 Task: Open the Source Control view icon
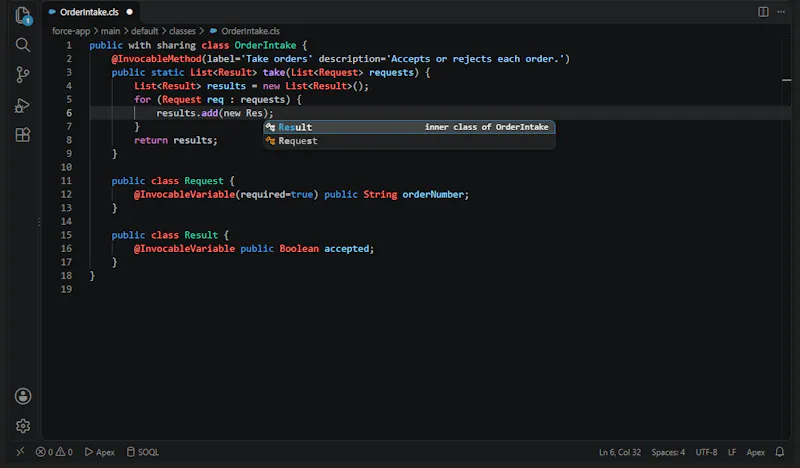click(22, 75)
